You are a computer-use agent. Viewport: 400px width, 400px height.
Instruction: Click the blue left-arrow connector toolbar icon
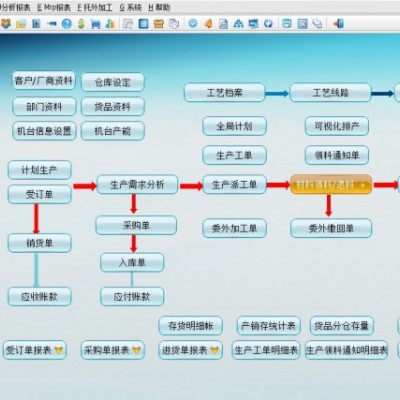coord(51,24)
